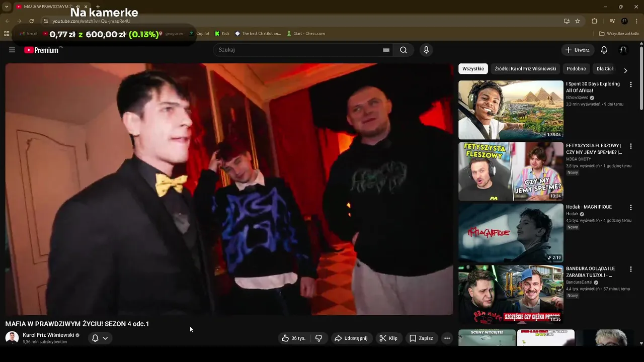This screenshot has height=362, width=644.
Task: Mute the tab via speaker icon
Action: (77, 7)
